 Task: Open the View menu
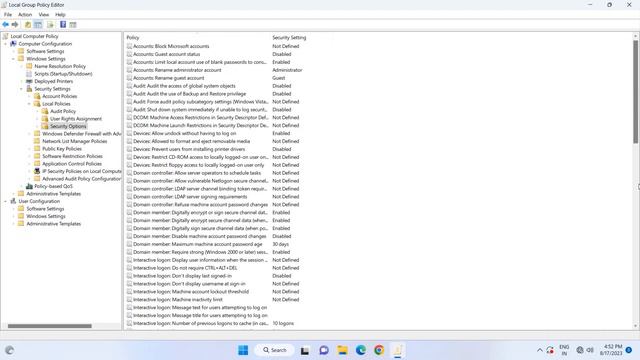click(x=44, y=15)
